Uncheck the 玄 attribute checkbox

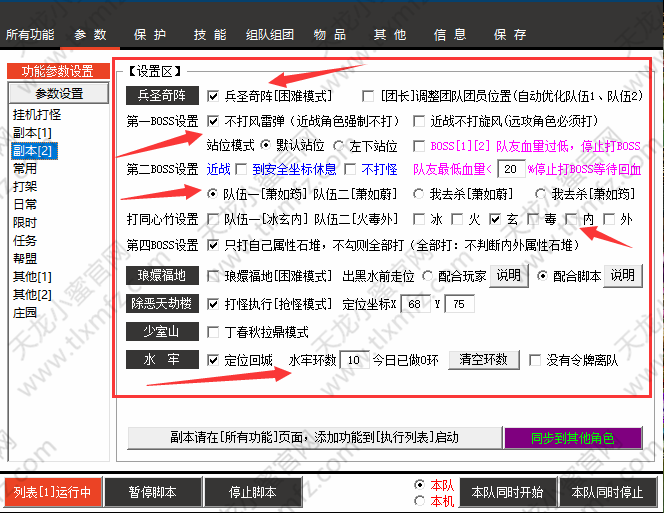[495, 219]
